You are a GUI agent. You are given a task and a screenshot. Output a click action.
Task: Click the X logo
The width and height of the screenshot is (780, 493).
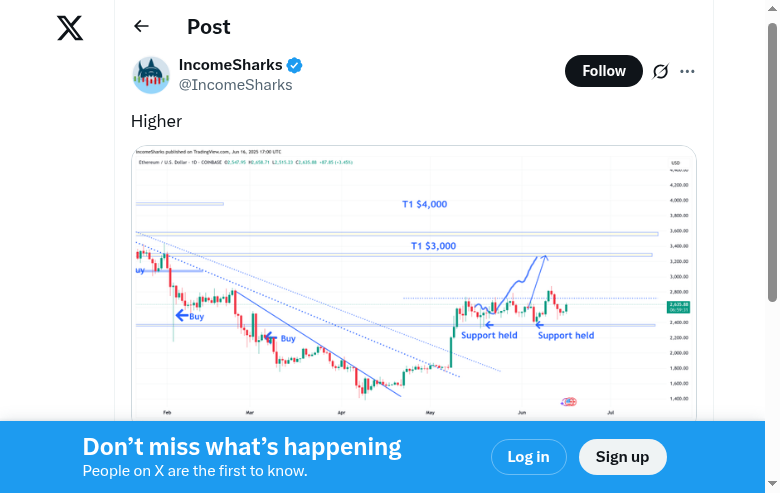tap(70, 28)
